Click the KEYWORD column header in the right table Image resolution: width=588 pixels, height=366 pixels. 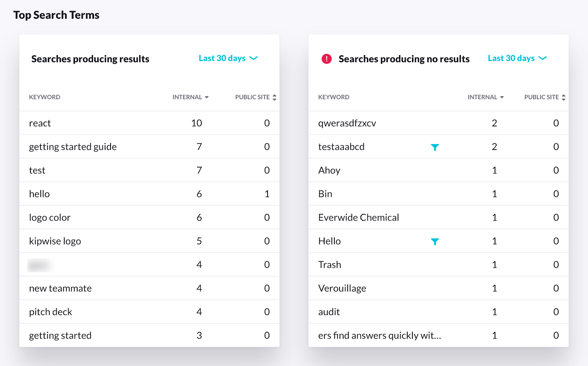(334, 97)
